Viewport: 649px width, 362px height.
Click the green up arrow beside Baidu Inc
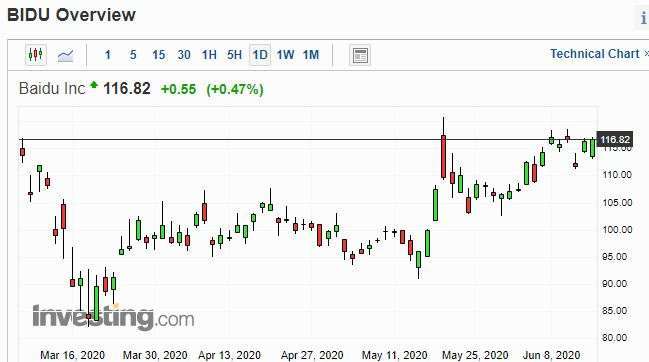(94, 85)
